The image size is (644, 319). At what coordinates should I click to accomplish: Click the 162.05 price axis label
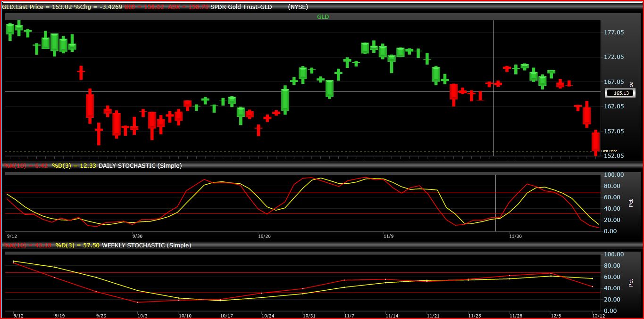click(x=614, y=106)
